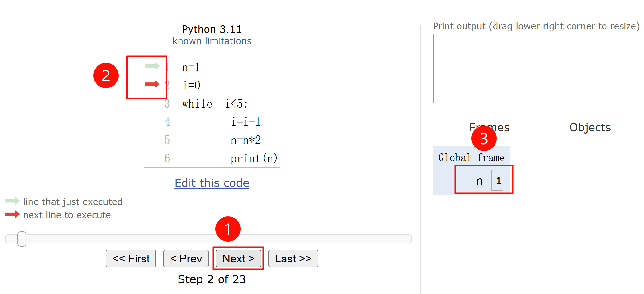Screen dimensions: 644x294
Task: Click the green arrow beside line 1
Action: [x=152, y=66]
